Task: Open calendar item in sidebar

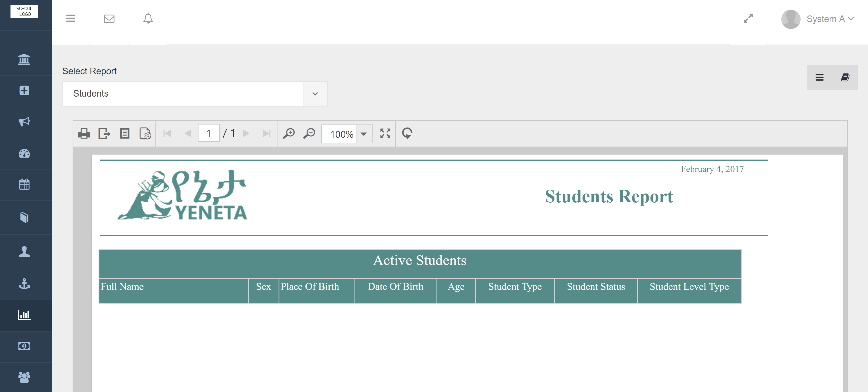Action: tap(24, 184)
